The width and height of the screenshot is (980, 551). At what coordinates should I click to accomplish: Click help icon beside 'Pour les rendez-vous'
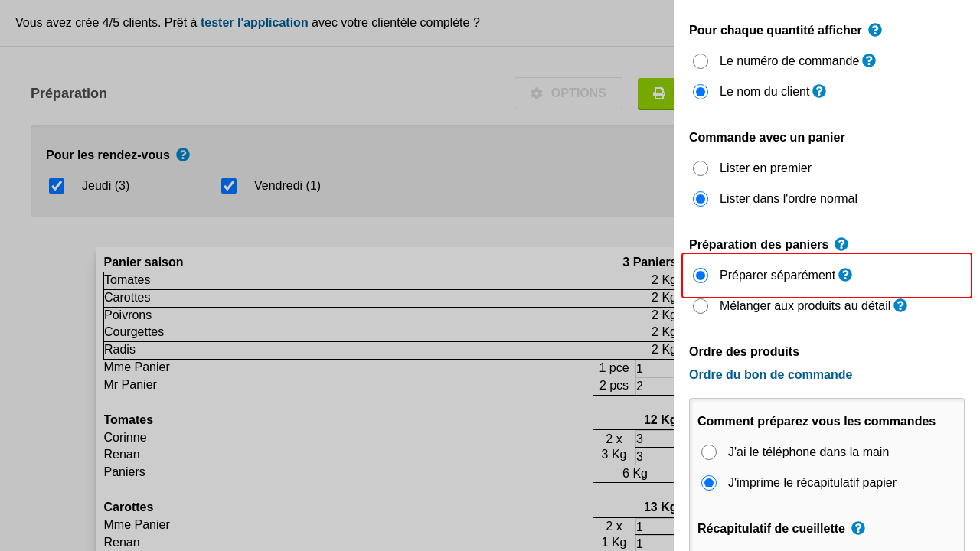[x=183, y=155]
